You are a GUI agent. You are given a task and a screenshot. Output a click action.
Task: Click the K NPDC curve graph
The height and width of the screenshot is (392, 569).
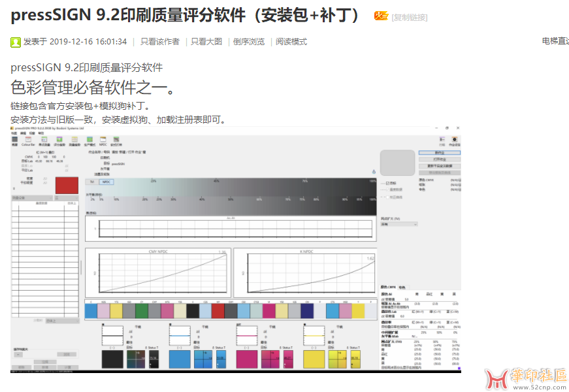pos(306,272)
